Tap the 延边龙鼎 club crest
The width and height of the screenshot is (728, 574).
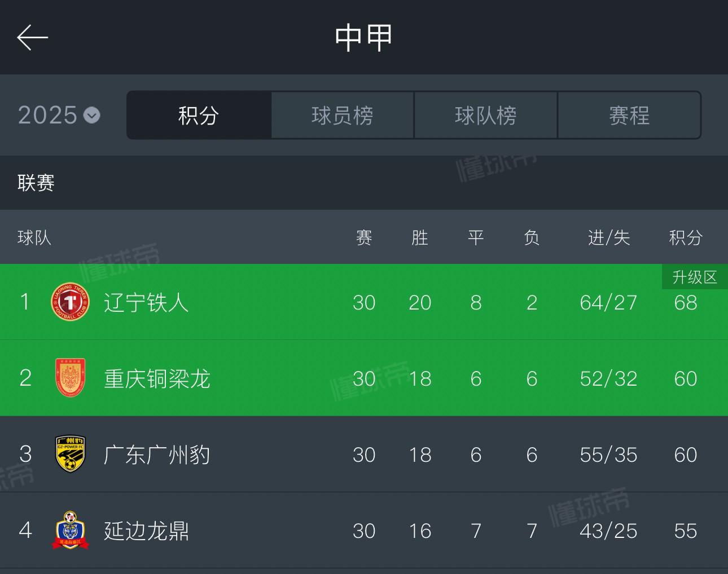point(70,531)
